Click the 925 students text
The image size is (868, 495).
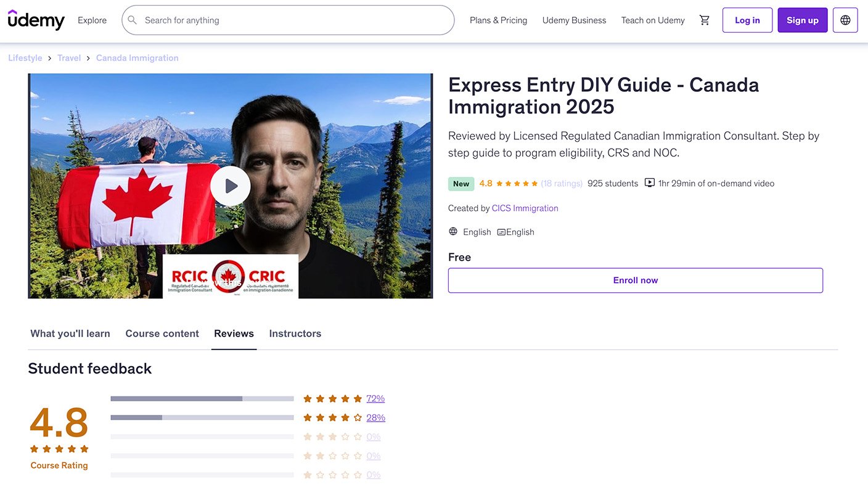pyautogui.click(x=613, y=183)
